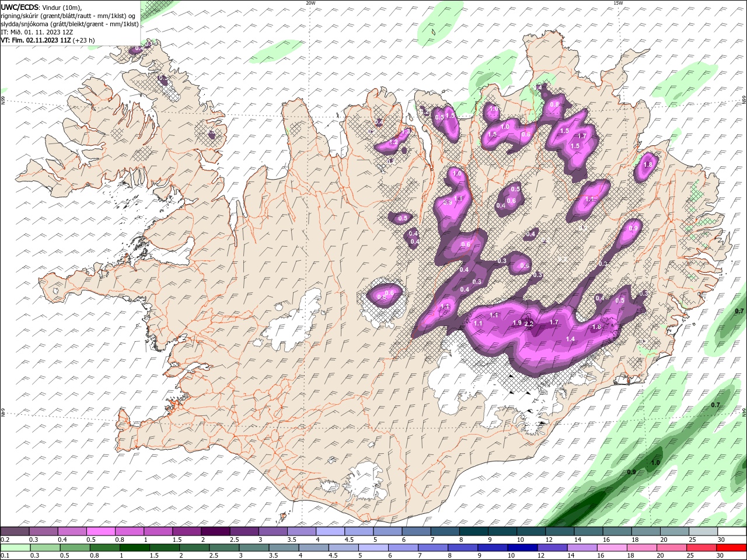Click the '2.2' snowfall value on the map

coord(529,324)
